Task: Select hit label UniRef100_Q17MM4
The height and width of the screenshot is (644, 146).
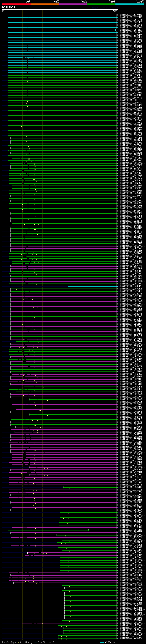Action: (x=131, y=472)
